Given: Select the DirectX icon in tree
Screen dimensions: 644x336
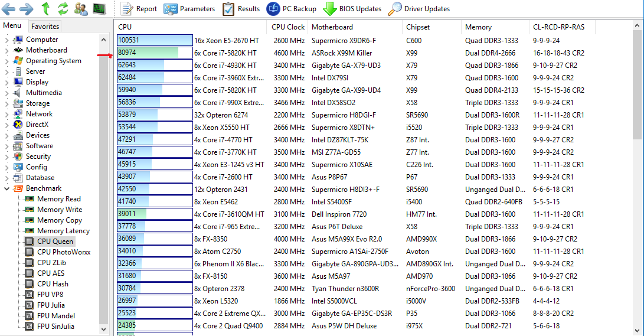Looking at the screenshot, I should pos(18,125).
